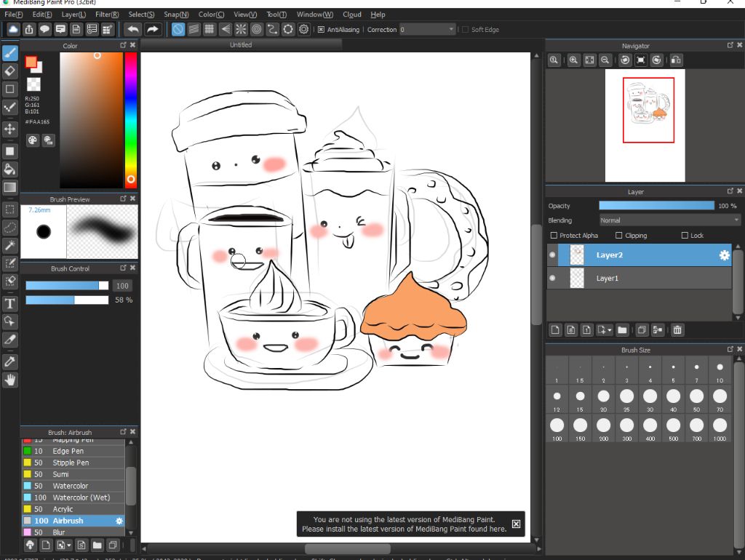Viewport: 745px width, 560px height.
Task: Open the add brush dropdown arrow
Action: point(69,545)
